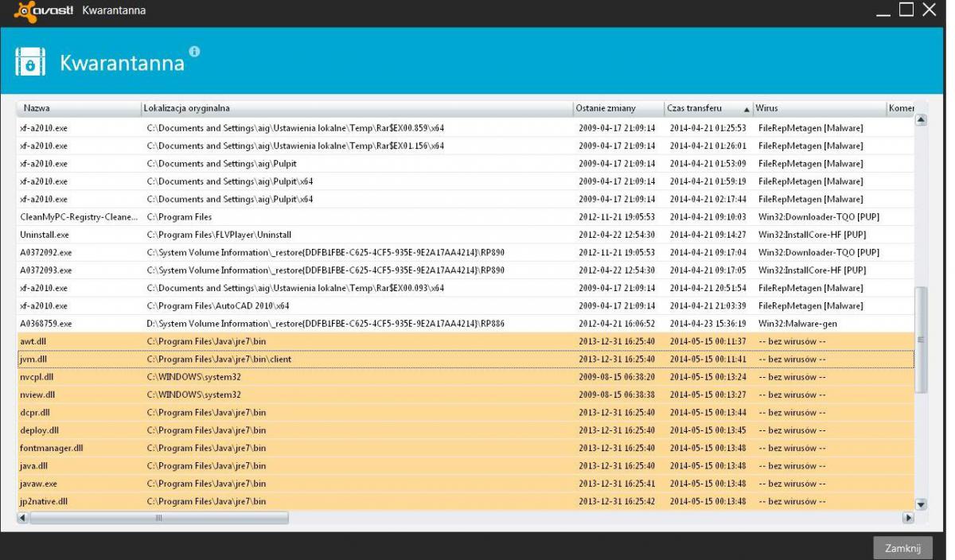955x560 pixels.
Task: Sort the list by the Nazwa column
Action: [80, 108]
